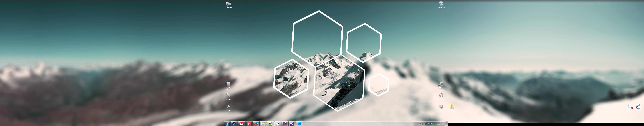Open Gmail from the taskbar
This screenshot has width=644, height=126.
point(241,124)
